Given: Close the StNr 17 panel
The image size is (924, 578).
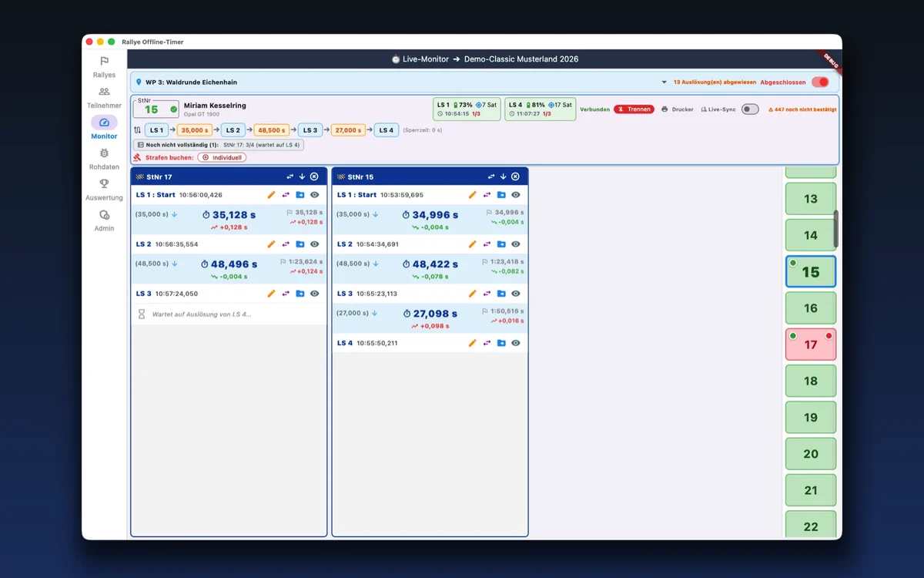Looking at the screenshot, I should click(314, 176).
